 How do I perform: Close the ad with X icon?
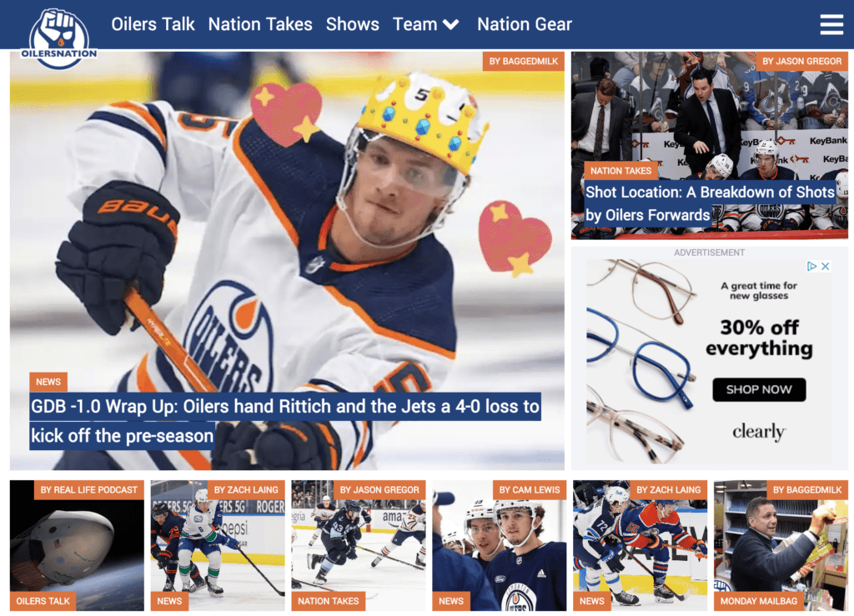click(825, 266)
